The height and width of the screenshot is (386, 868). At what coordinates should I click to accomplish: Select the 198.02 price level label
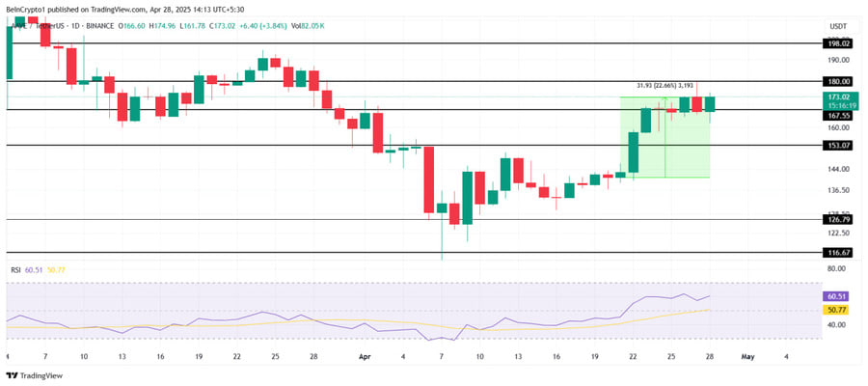[840, 43]
